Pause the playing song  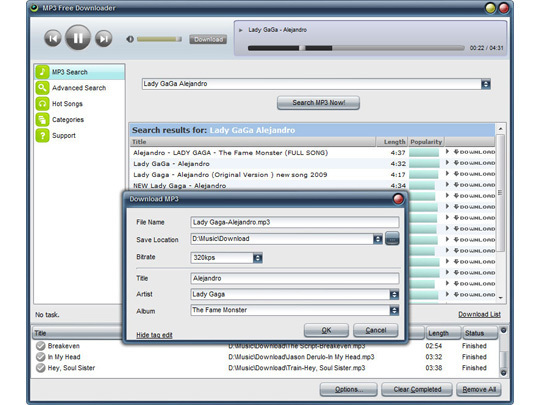[78, 38]
